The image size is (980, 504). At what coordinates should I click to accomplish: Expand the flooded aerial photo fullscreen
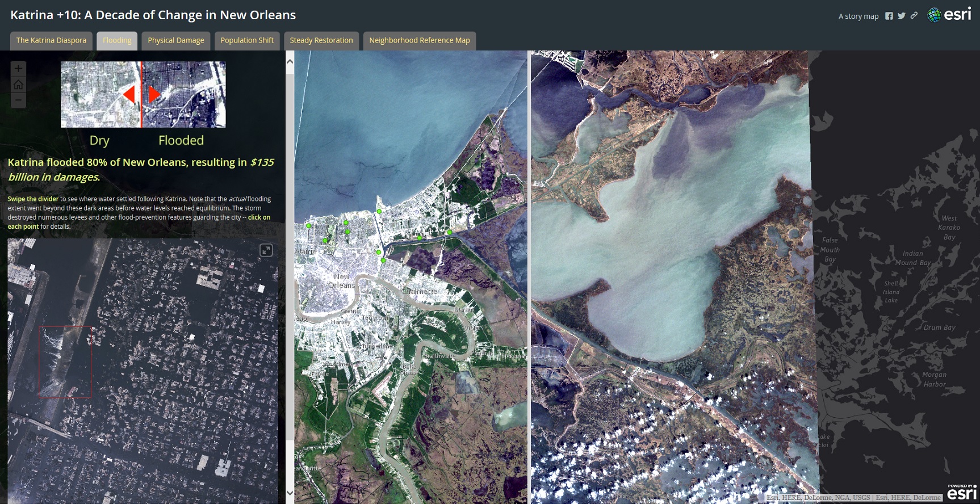(266, 250)
